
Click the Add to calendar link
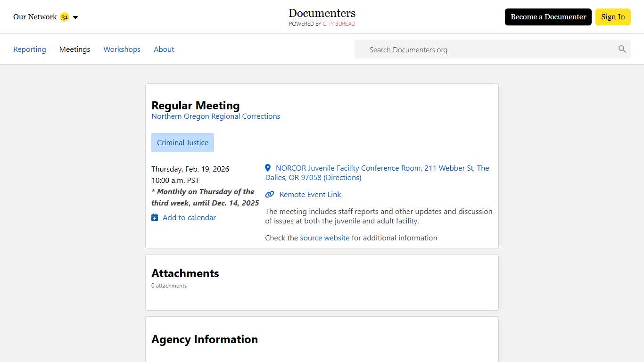[189, 217]
